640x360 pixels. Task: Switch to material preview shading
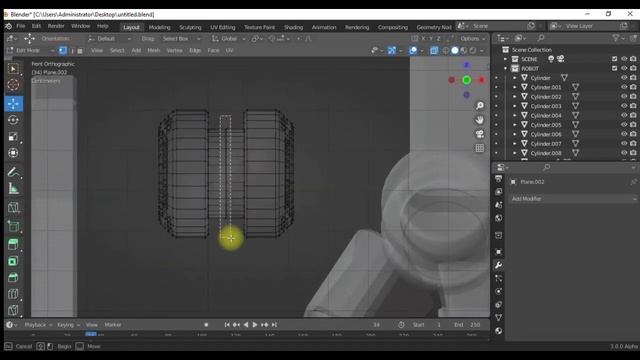[x=464, y=51]
